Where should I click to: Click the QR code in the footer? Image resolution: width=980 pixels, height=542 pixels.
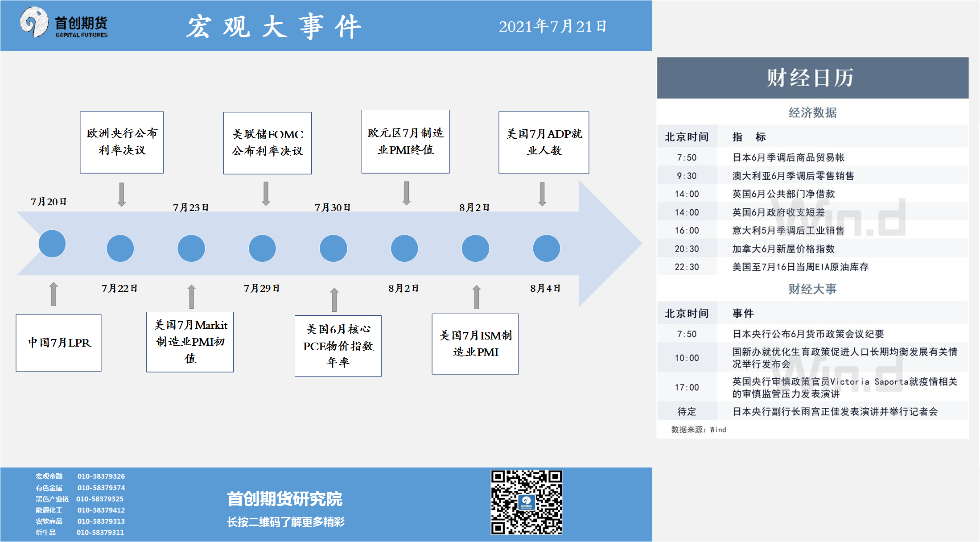(x=527, y=502)
